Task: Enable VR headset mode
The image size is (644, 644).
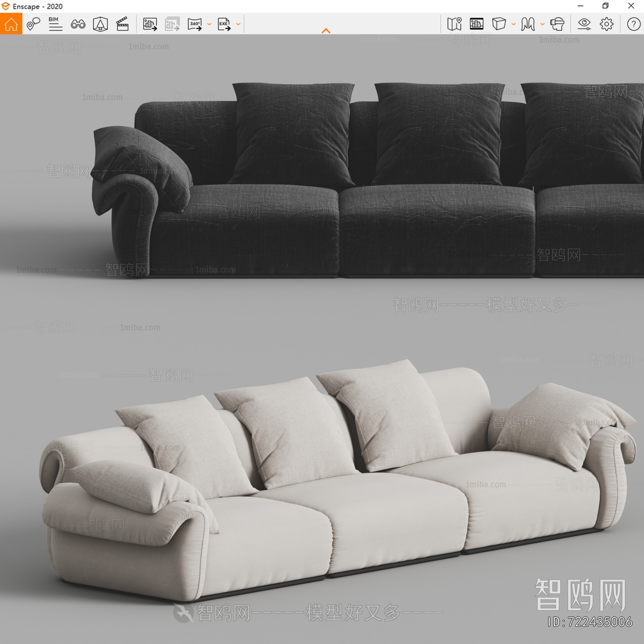Action: pyautogui.click(x=557, y=24)
